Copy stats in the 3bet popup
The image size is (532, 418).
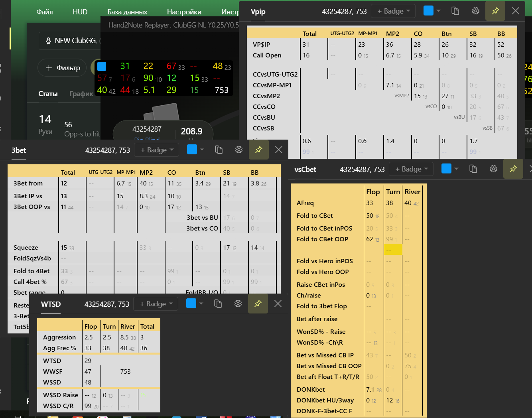[219, 150]
